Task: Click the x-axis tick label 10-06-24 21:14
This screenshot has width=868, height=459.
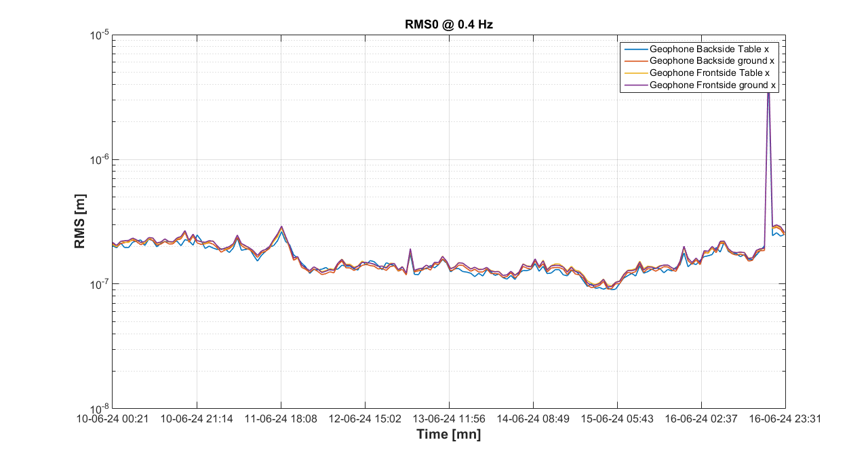Action: [197, 419]
